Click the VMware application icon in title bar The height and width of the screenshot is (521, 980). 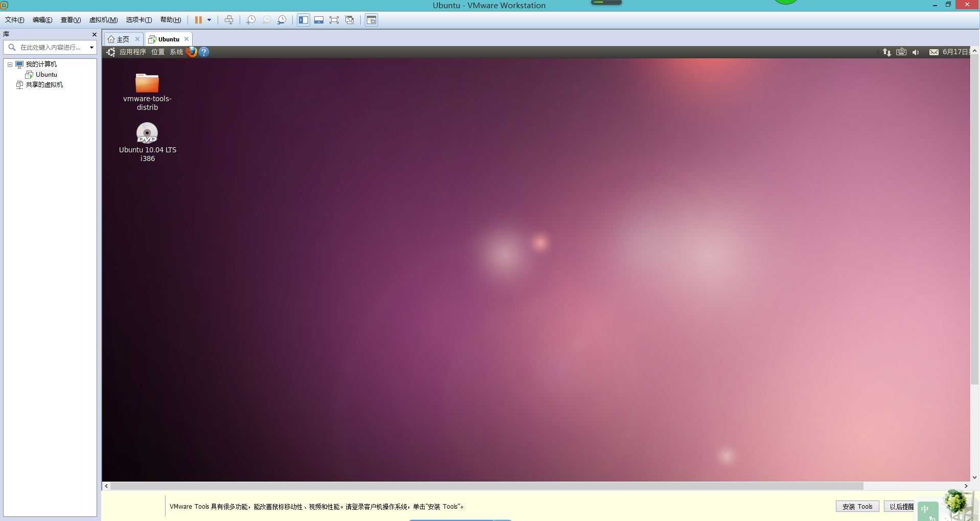click(x=4, y=5)
